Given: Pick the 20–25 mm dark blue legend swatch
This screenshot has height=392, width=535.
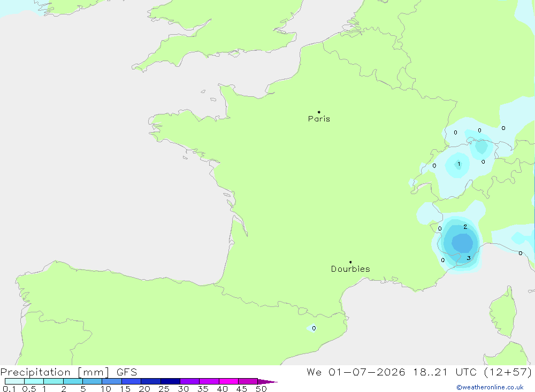Looking at the screenshot, I should coord(150,381).
